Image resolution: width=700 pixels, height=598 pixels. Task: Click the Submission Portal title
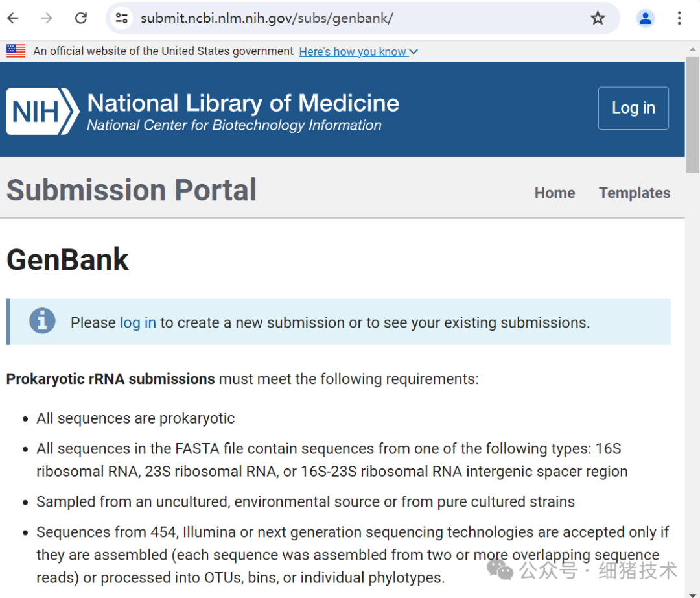click(x=132, y=190)
